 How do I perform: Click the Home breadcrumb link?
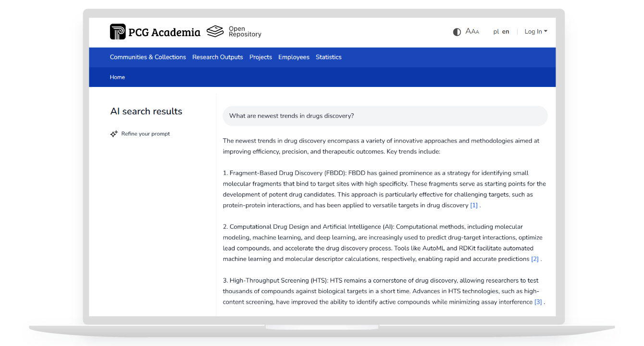[x=117, y=77]
